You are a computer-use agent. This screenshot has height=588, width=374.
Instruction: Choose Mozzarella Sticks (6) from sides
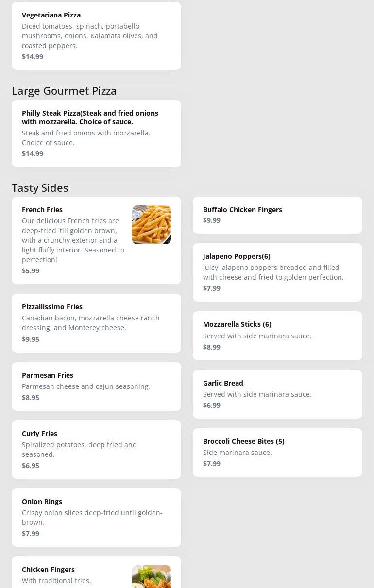coord(277,336)
